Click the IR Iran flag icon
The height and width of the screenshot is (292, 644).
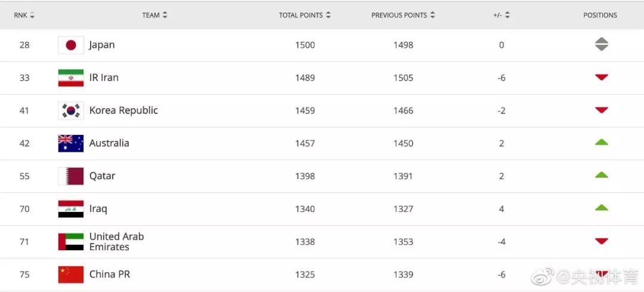pyautogui.click(x=70, y=78)
